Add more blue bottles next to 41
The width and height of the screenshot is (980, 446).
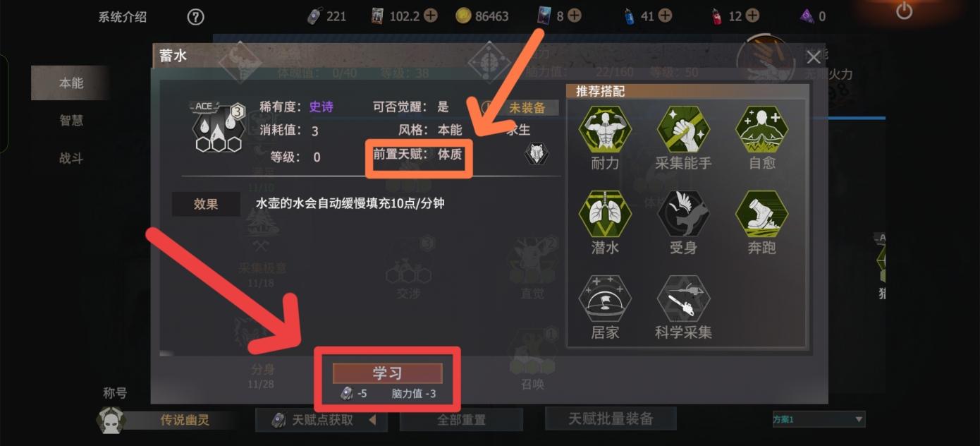coord(665,16)
